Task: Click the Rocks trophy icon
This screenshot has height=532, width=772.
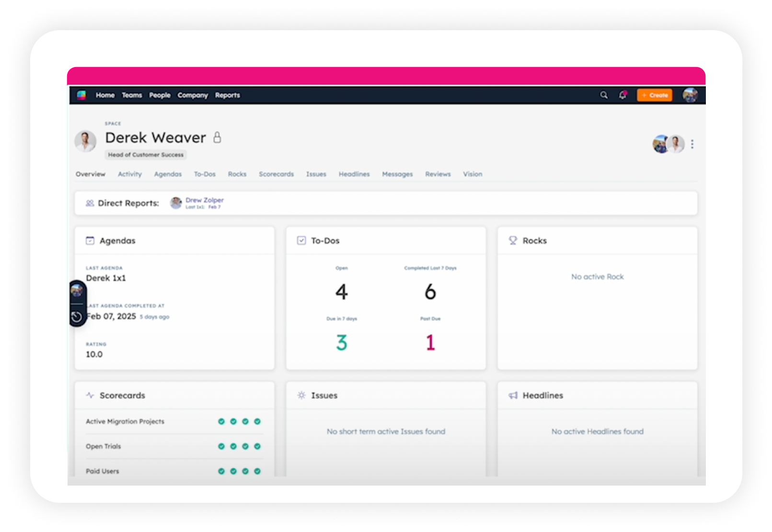Action: [x=513, y=240]
